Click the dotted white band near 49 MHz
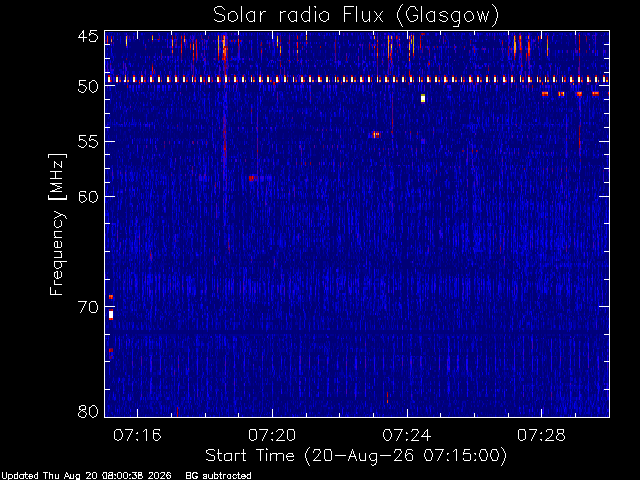This screenshot has height=480, width=640. pos(357,79)
